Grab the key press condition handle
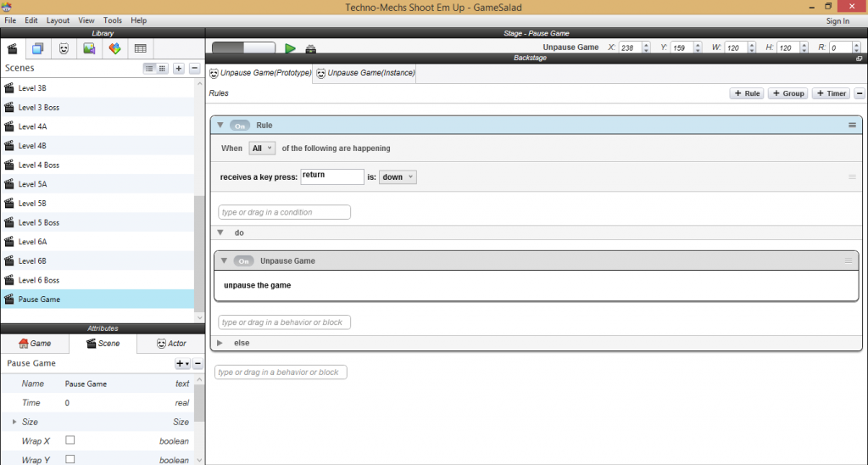The height and width of the screenshot is (465, 868). [852, 176]
